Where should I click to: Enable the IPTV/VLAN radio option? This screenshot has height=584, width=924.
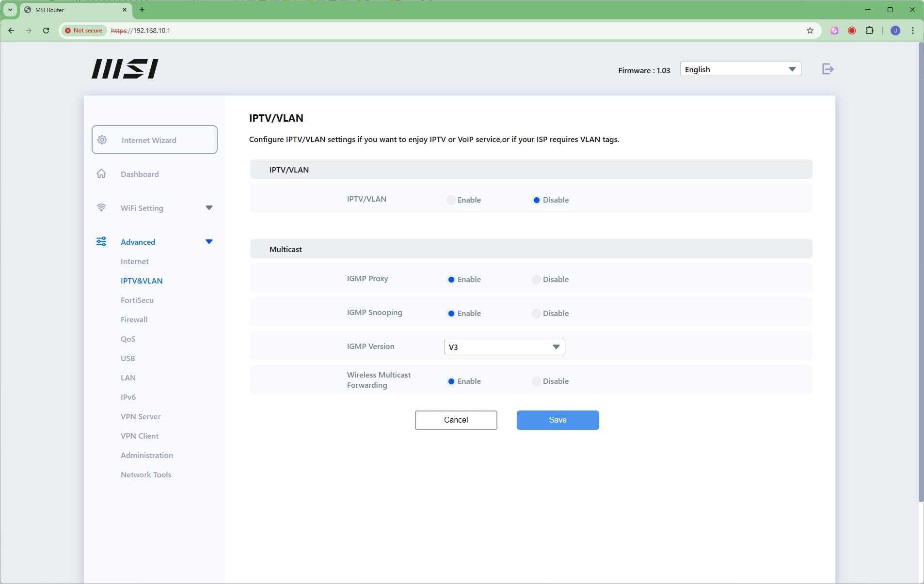point(451,200)
